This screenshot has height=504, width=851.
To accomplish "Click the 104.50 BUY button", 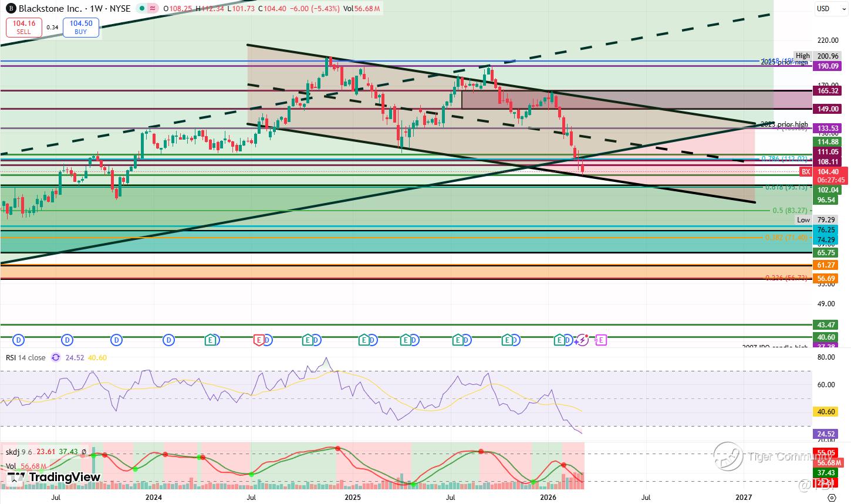I will pyautogui.click(x=81, y=27).
